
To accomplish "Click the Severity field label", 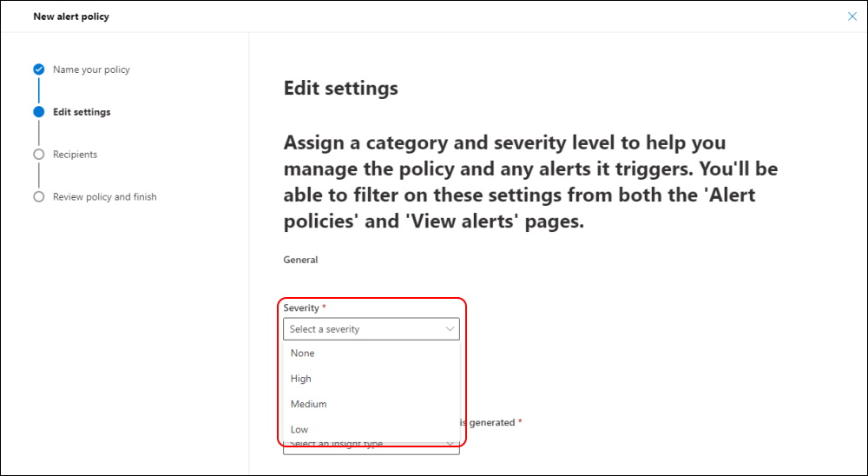I will coord(301,307).
